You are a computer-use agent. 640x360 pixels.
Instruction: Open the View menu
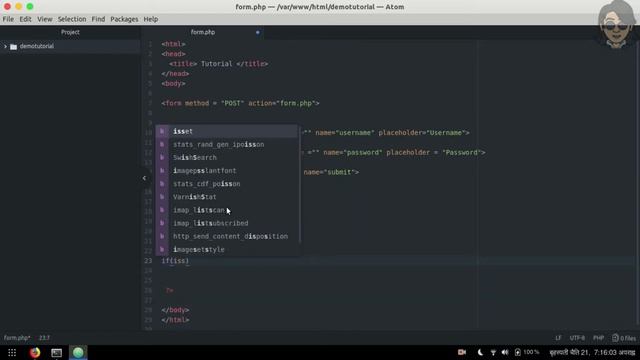(x=44, y=19)
